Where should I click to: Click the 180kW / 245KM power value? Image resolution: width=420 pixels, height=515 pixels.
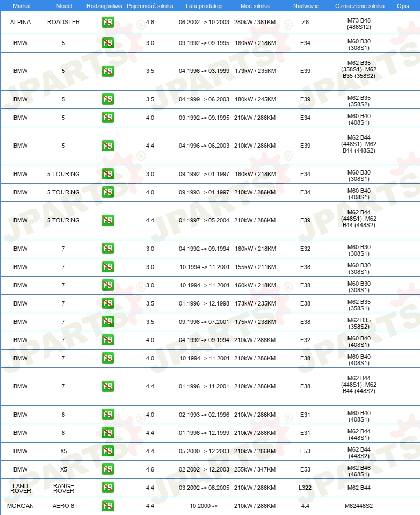point(255,99)
